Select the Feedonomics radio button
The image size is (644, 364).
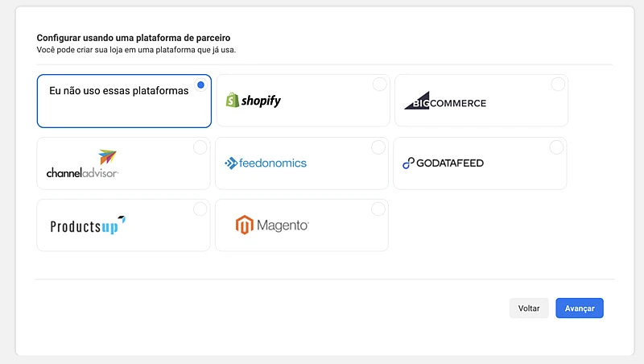(378, 147)
